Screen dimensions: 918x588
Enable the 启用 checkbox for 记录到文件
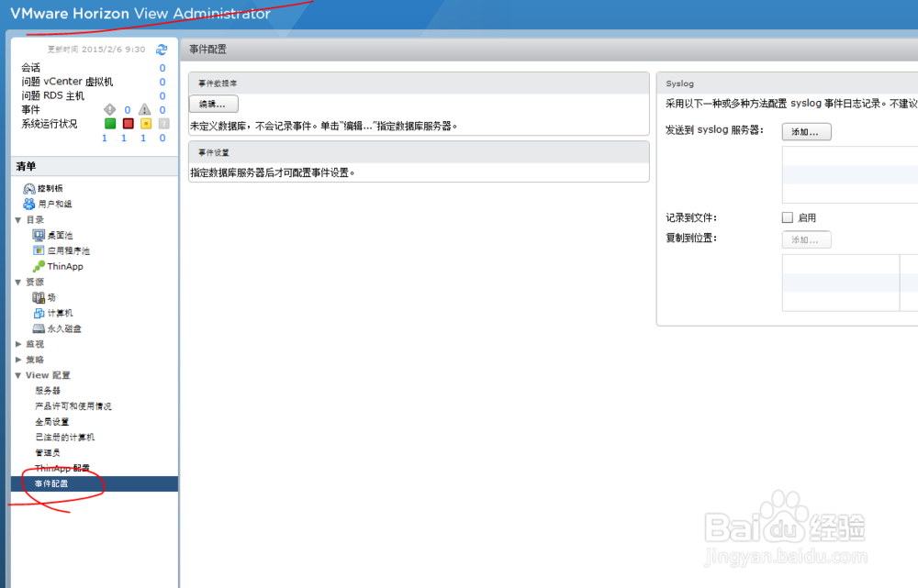(787, 216)
